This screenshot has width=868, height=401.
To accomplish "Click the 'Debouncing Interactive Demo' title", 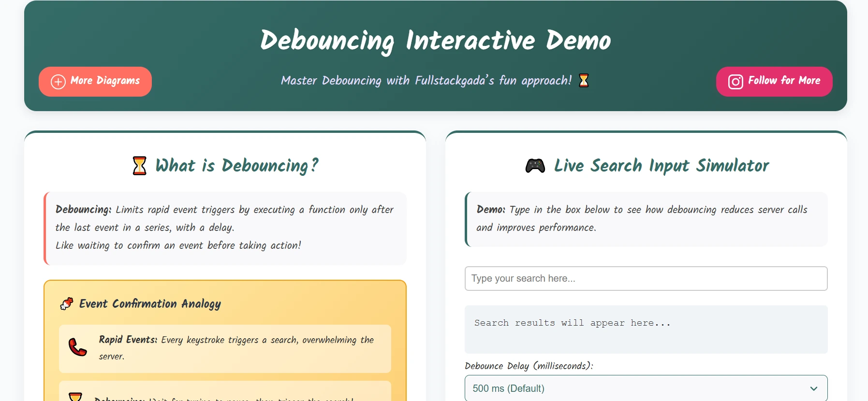I will coord(436,41).
